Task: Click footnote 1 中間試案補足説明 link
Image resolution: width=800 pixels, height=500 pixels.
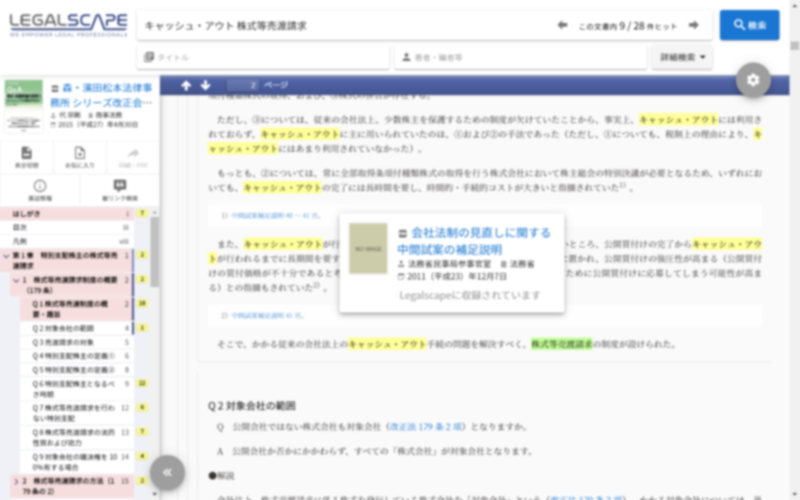Action: pyautogui.click(x=276, y=215)
